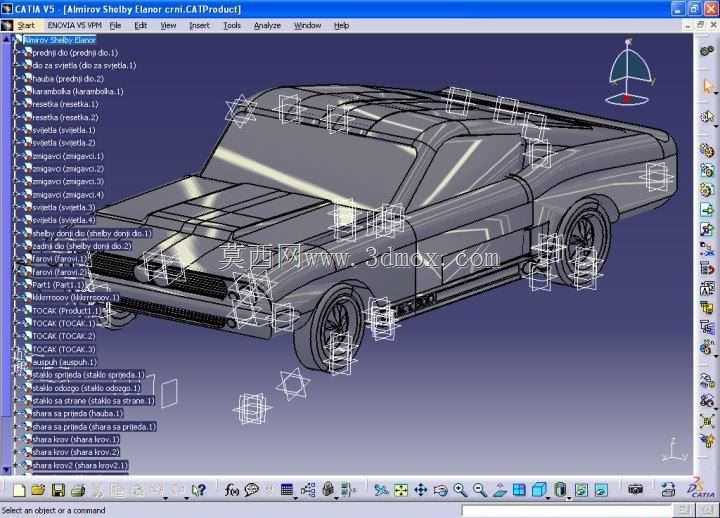Select farovi (farovi.2) in the tree

(x=60, y=272)
